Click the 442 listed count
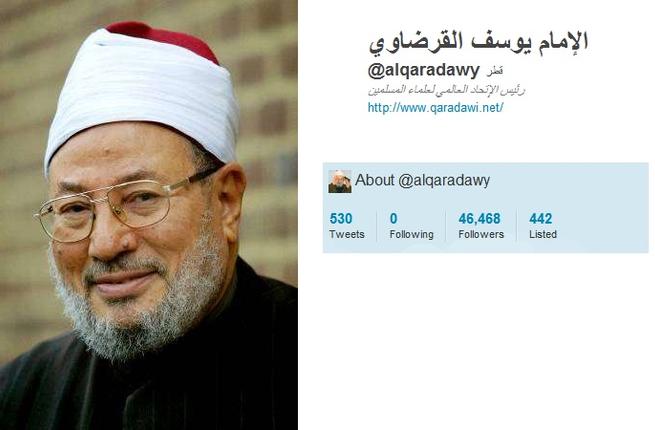Viewport: 655px width, 430px height. 541,219
